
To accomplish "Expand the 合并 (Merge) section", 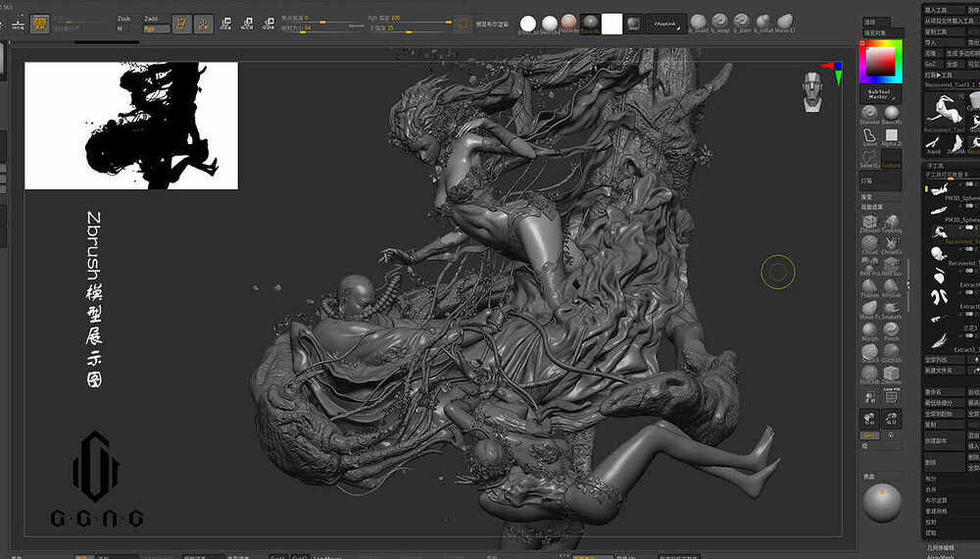I will 931,489.
